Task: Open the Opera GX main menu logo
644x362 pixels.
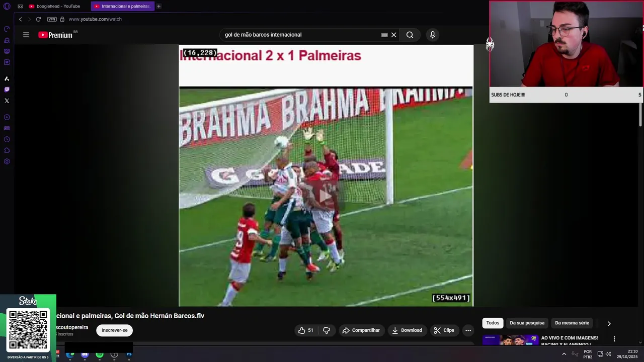Action: [x=7, y=7]
